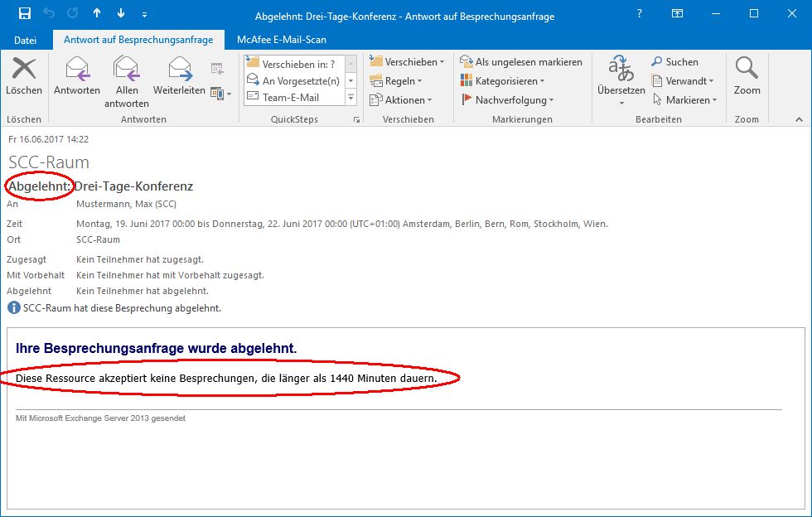
Task: Open the QuickSteps dialog launcher
Action: [x=356, y=119]
